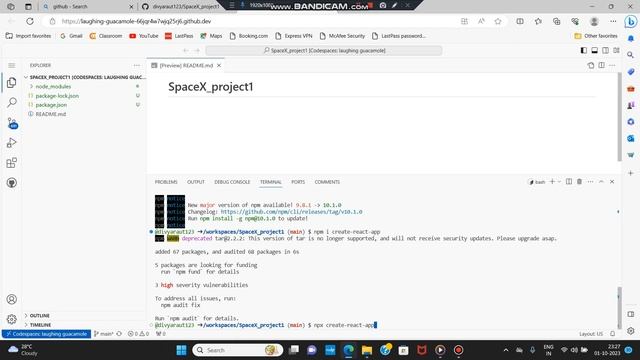
Task: Switch to the COMMENTS panel tab
Action: pos(327,182)
